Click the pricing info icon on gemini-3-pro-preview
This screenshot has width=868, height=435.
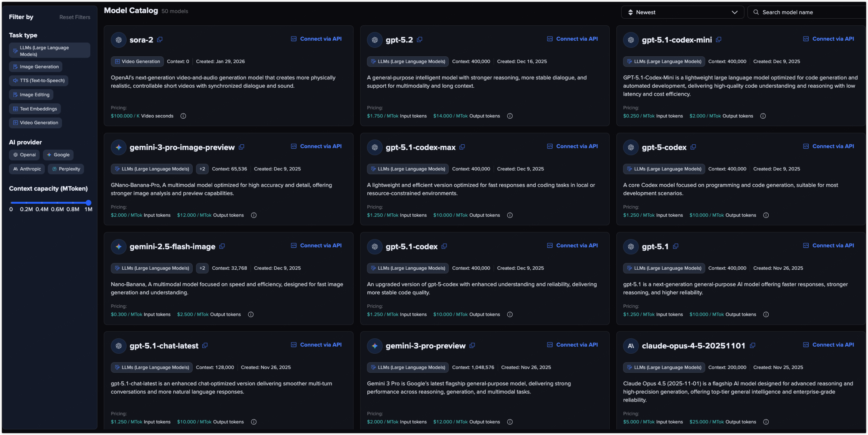coord(510,422)
